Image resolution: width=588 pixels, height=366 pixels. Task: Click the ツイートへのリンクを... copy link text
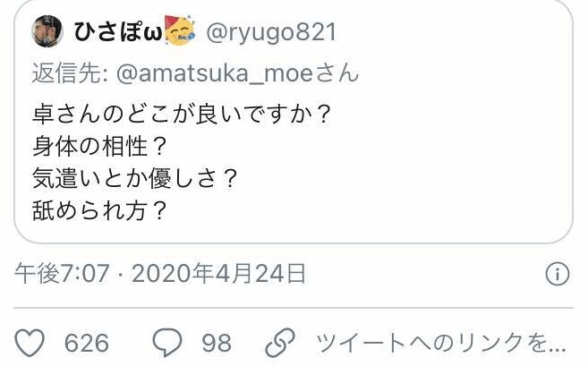coord(441,343)
